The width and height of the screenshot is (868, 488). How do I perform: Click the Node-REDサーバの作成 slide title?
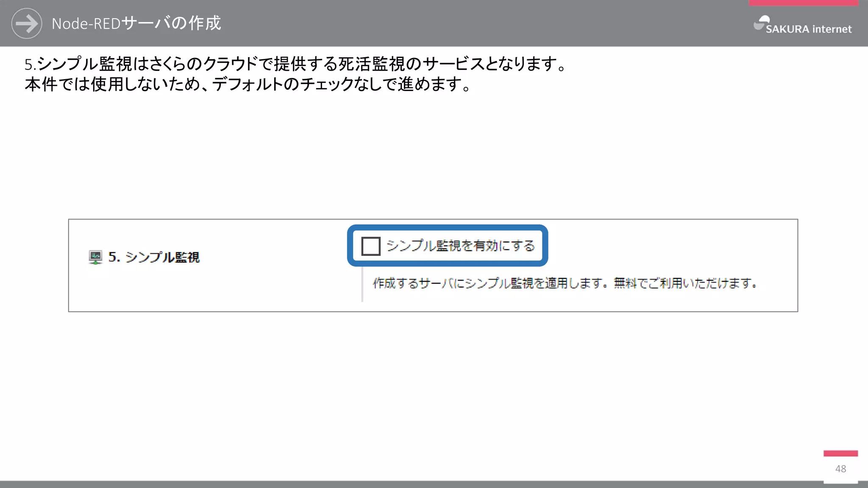click(x=136, y=23)
